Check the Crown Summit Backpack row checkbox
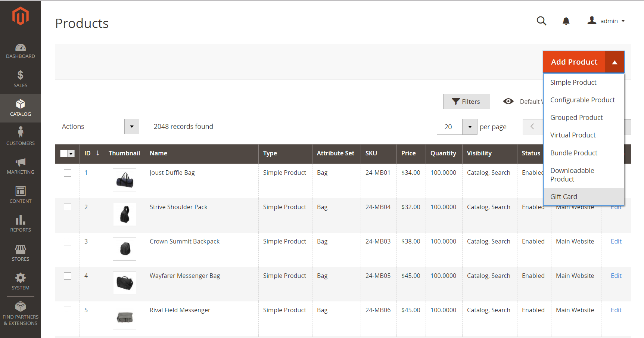This screenshot has width=644, height=338. (67, 241)
